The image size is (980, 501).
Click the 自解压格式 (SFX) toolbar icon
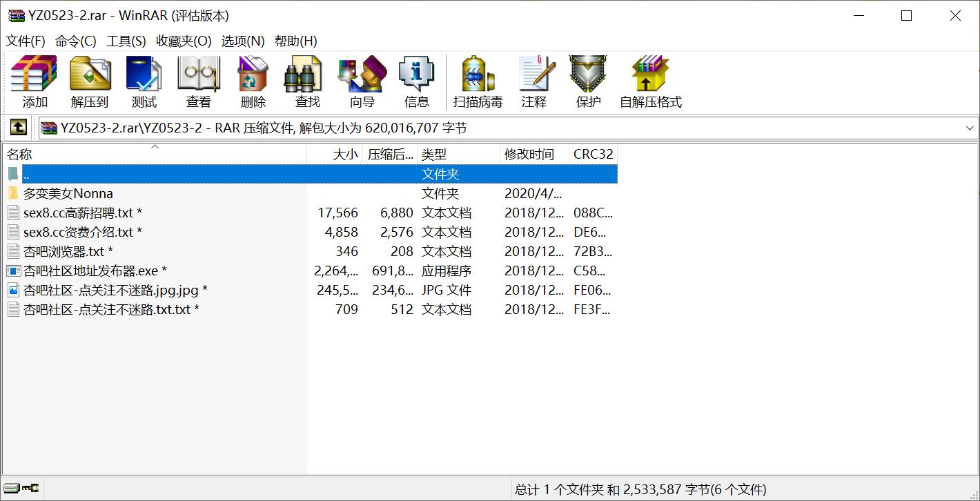651,81
